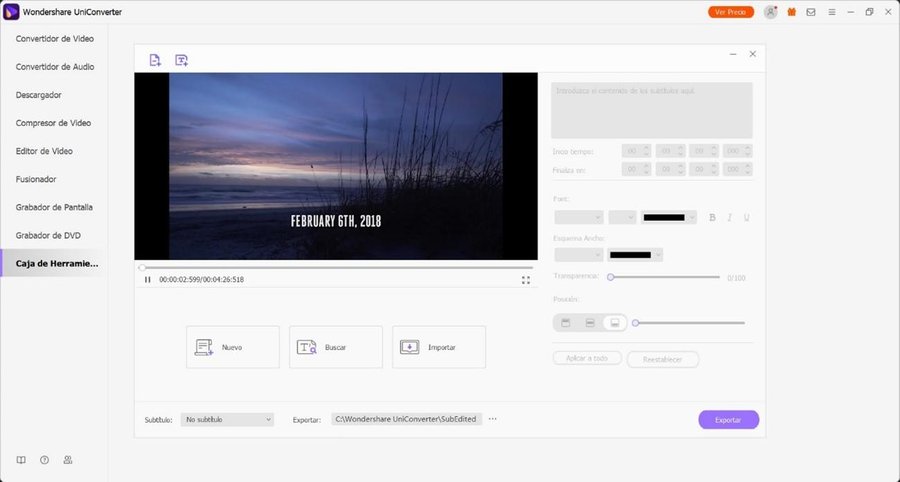The width and height of the screenshot is (900, 482).
Task: Set subtitle position to bottom
Action: click(x=615, y=323)
